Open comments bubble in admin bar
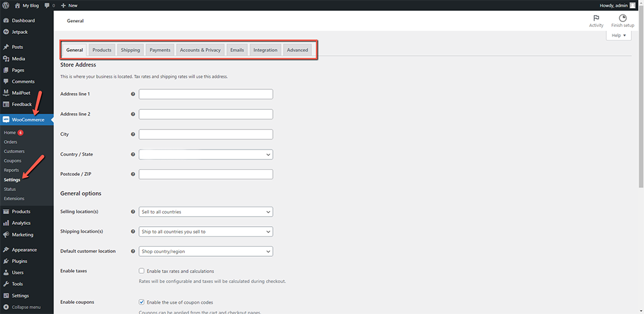 click(47, 5)
